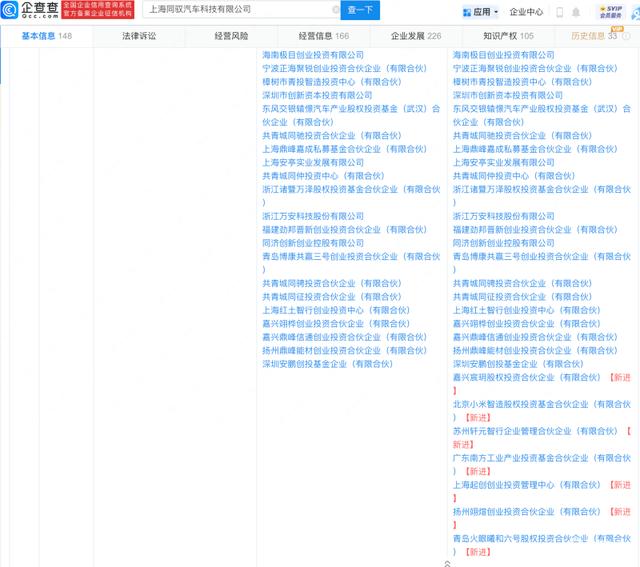Open newly added 扬州翊熠创业投资合伙企业 link
Screen dimensions: 640x567
tap(526, 512)
